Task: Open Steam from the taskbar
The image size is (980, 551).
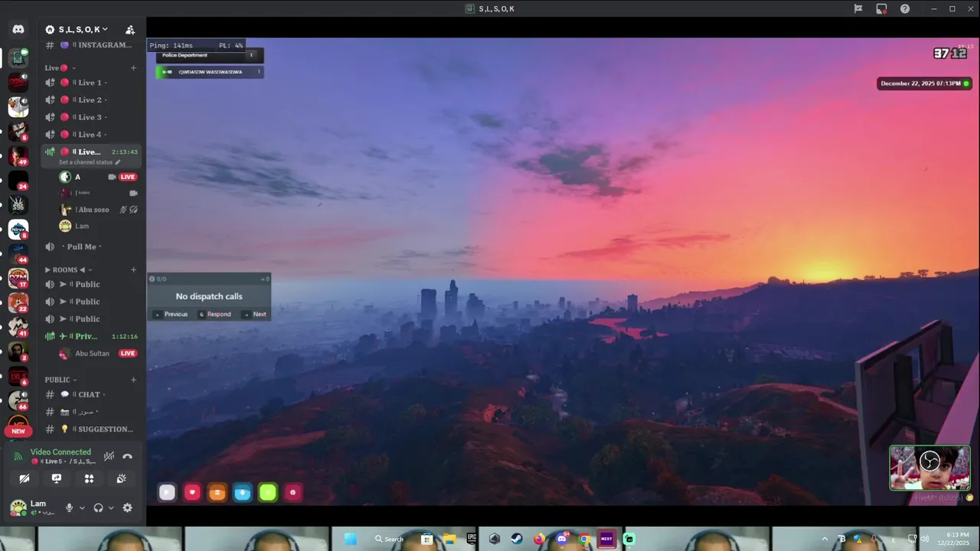Action: (517, 539)
